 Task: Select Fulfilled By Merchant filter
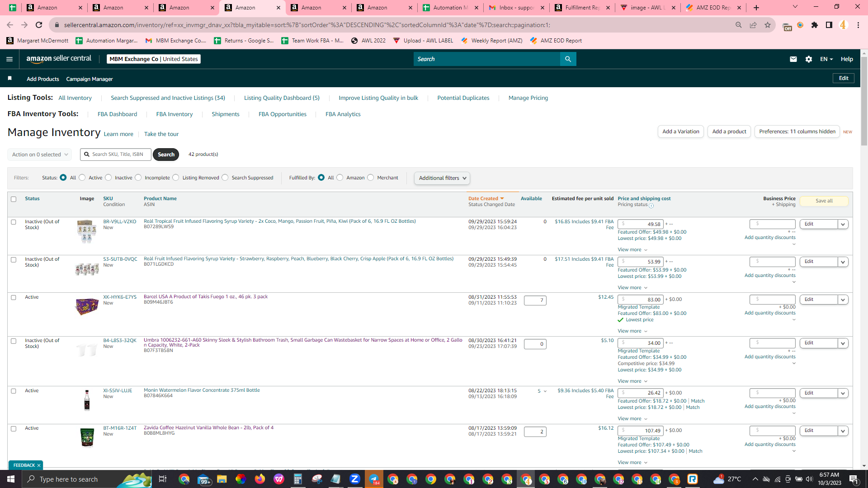coord(371,178)
